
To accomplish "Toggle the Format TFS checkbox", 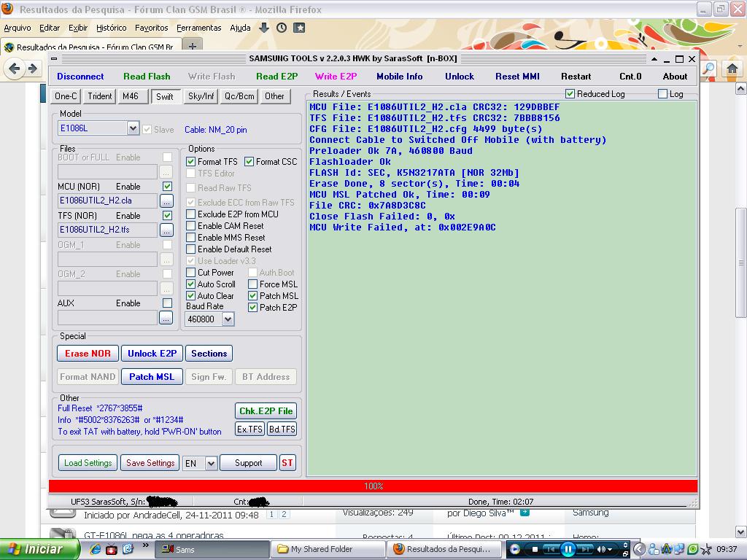I will coord(191,162).
